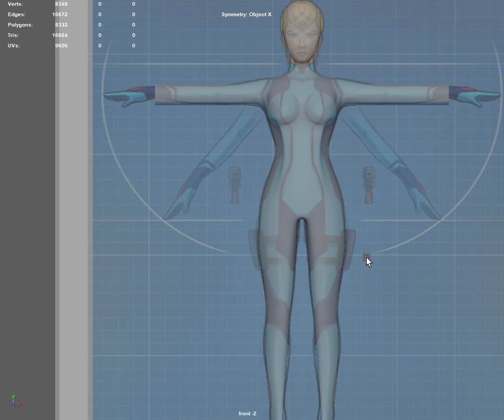This screenshot has width=504, height=420.
Task: Select the "Edges:" HUD label
Action: tap(17, 15)
